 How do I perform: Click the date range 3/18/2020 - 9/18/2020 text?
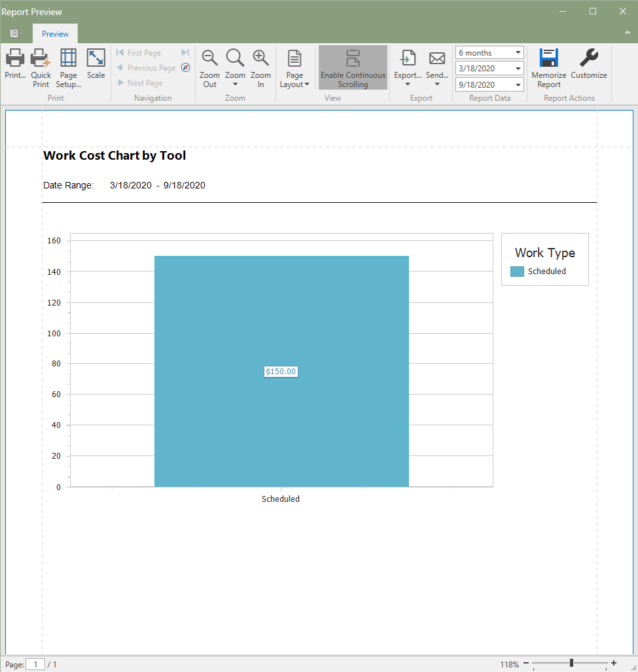point(158,185)
